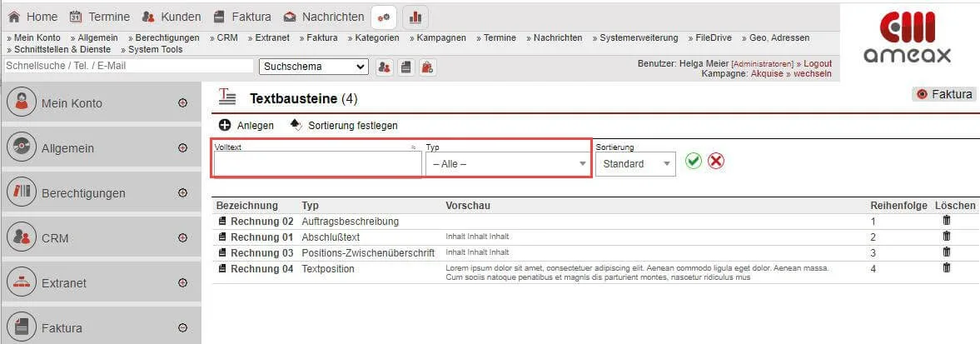Click the Logout link
Image resolution: width=980 pixels, height=344 pixels.
tap(817, 63)
